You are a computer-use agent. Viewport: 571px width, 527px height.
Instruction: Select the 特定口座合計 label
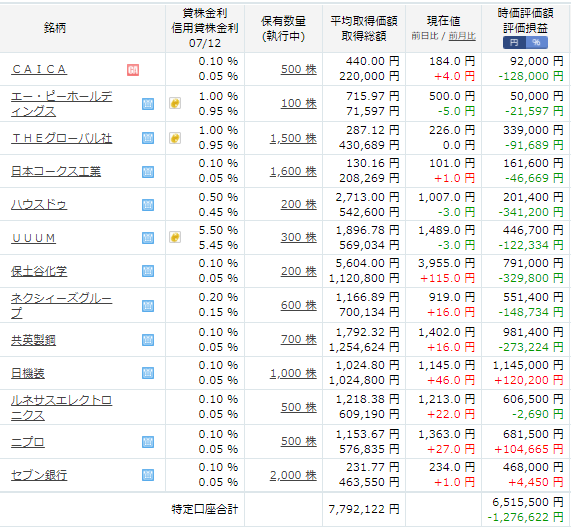click(x=205, y=509)
